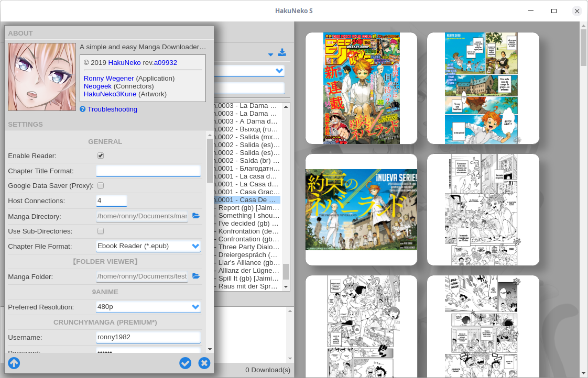Select the 'Confrontation (gb…' chapter entry
Image resolution: width=588 pixels, height=378 pixels.
click(247, 239)
